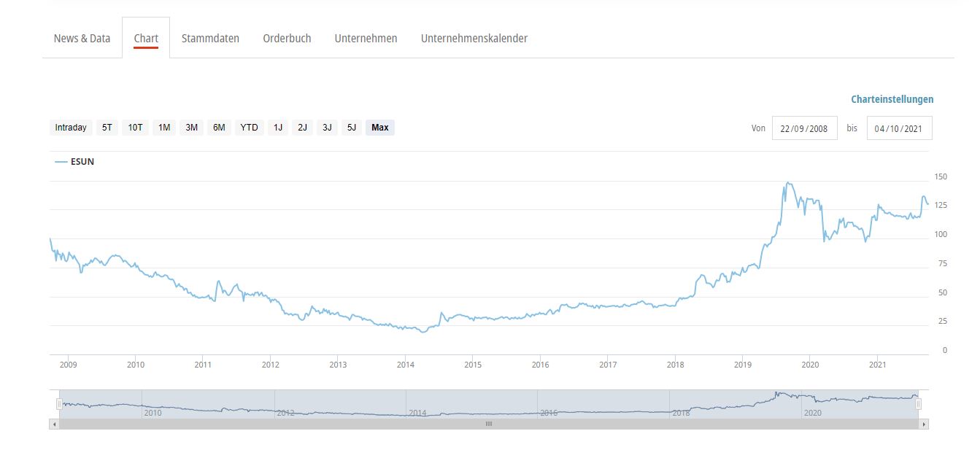Click the Von start date field
980x466 pixels.
(804, 128)
